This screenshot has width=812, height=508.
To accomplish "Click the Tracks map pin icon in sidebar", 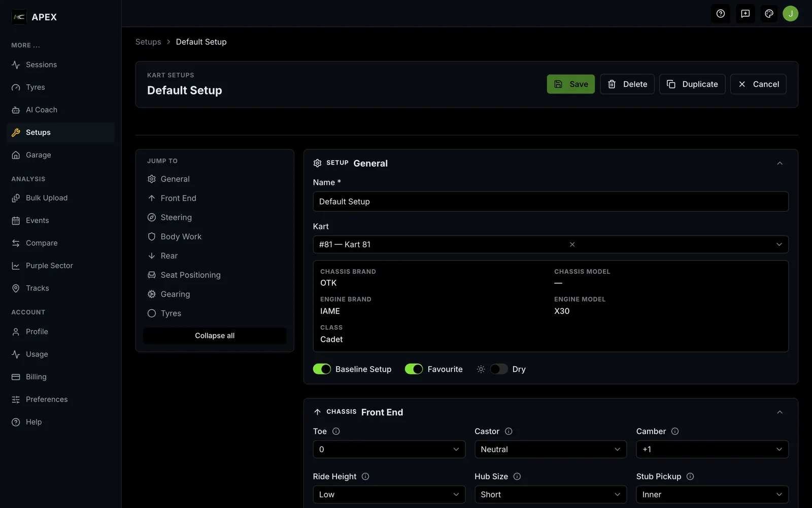I will 16,288.
